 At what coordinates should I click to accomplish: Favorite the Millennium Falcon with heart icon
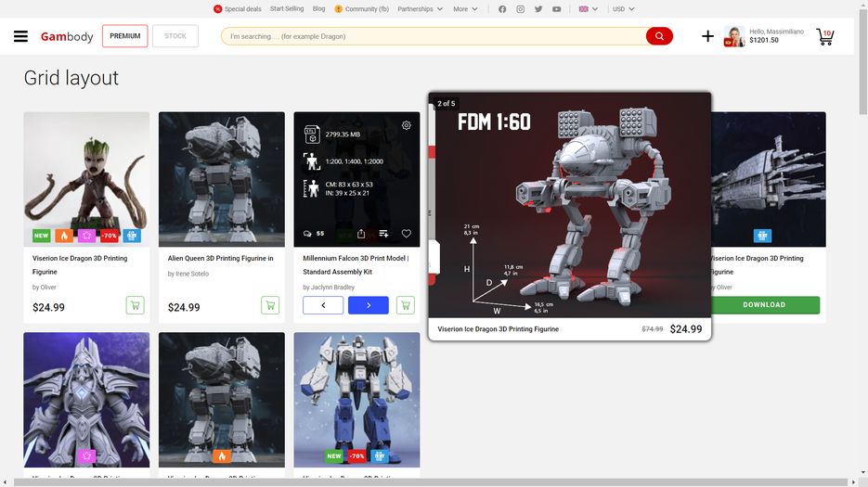(x=406, y=234)
